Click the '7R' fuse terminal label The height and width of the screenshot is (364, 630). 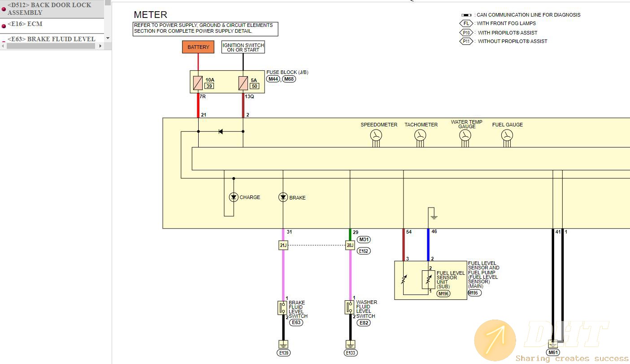[202, 96]
